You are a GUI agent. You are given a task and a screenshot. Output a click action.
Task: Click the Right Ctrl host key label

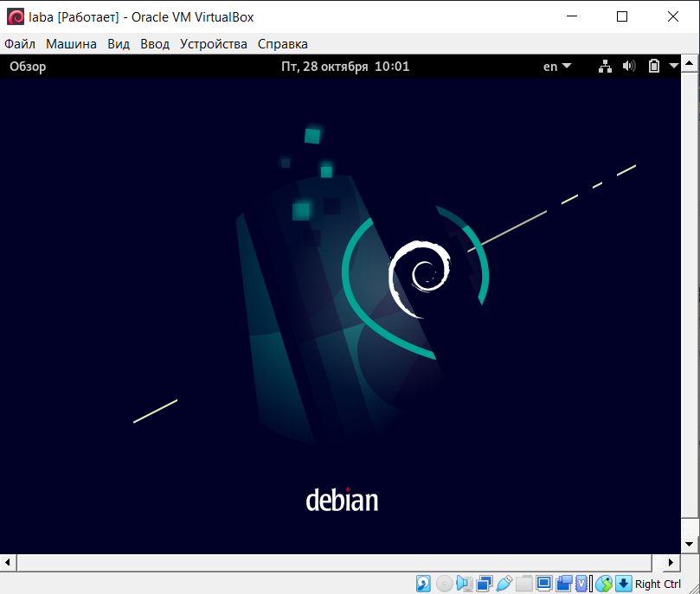click(658, 584)
